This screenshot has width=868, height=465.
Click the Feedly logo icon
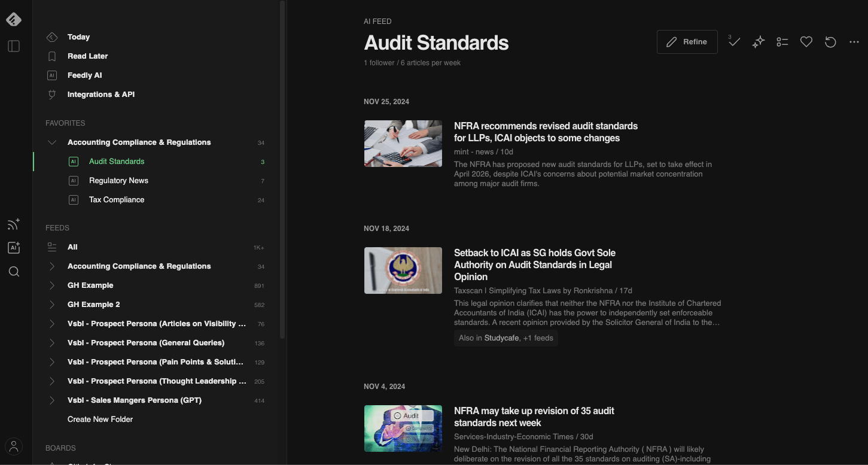point(14,19)
